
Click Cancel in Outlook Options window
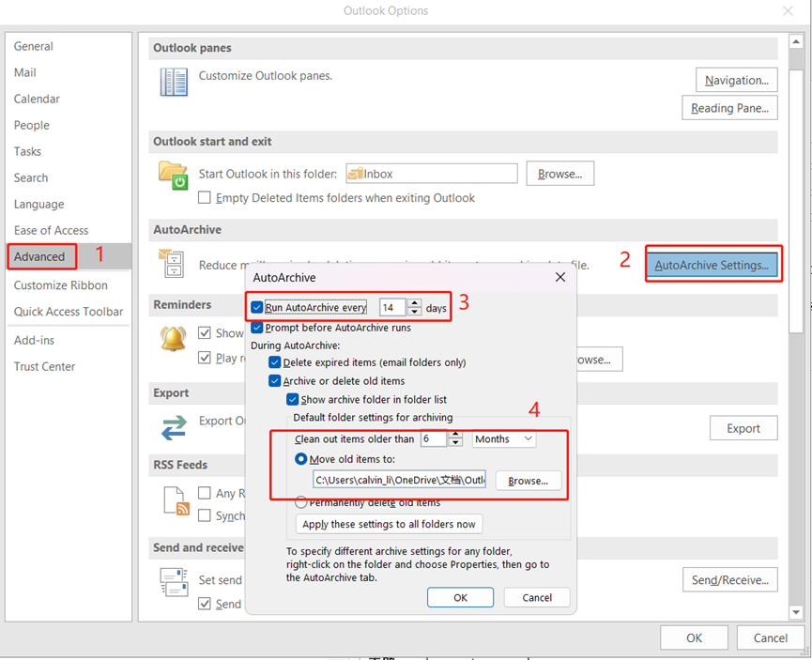tap(770, 637)
